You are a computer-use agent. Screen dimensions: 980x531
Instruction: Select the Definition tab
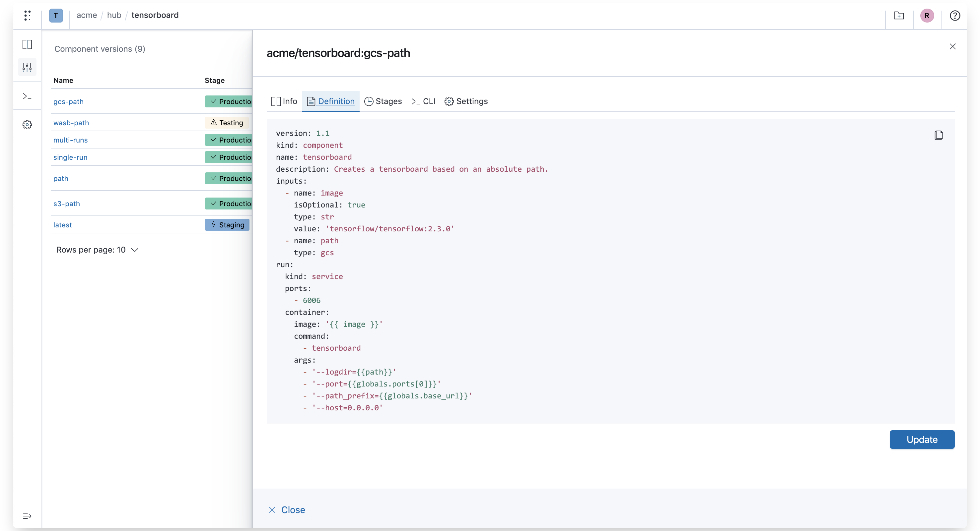331,101
